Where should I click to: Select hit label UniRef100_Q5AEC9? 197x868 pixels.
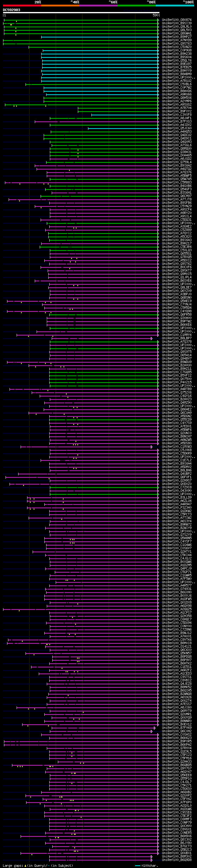point(177,301)
